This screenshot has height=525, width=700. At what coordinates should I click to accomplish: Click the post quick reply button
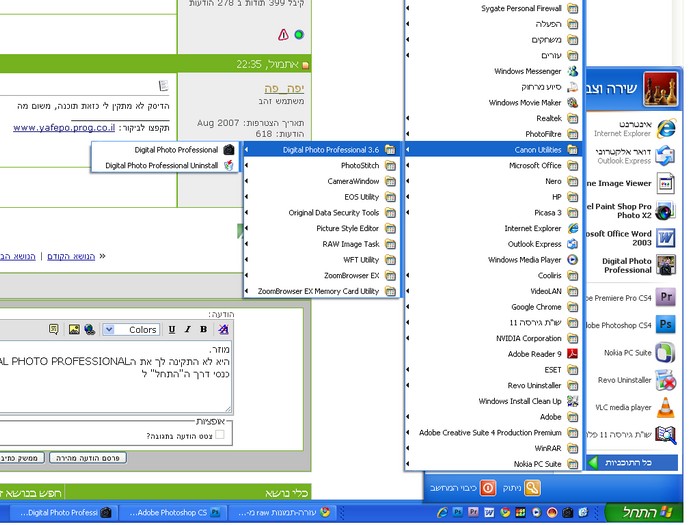tap(88, 458)
